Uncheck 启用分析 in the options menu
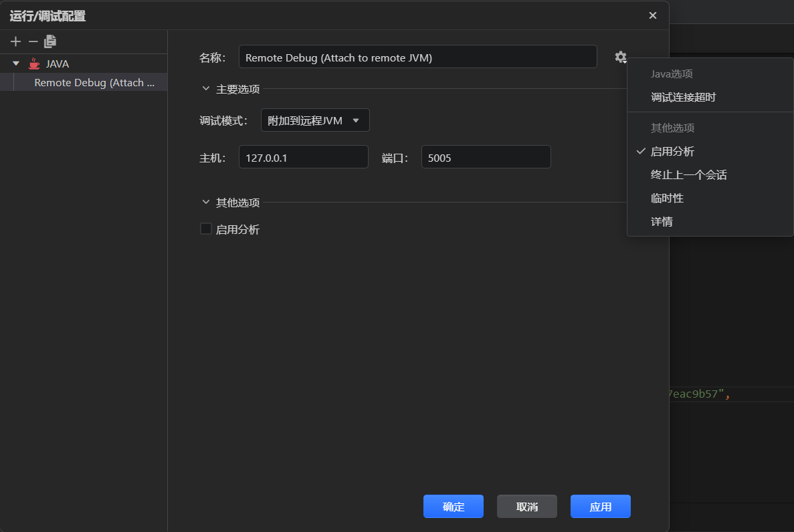 point(710,151)
